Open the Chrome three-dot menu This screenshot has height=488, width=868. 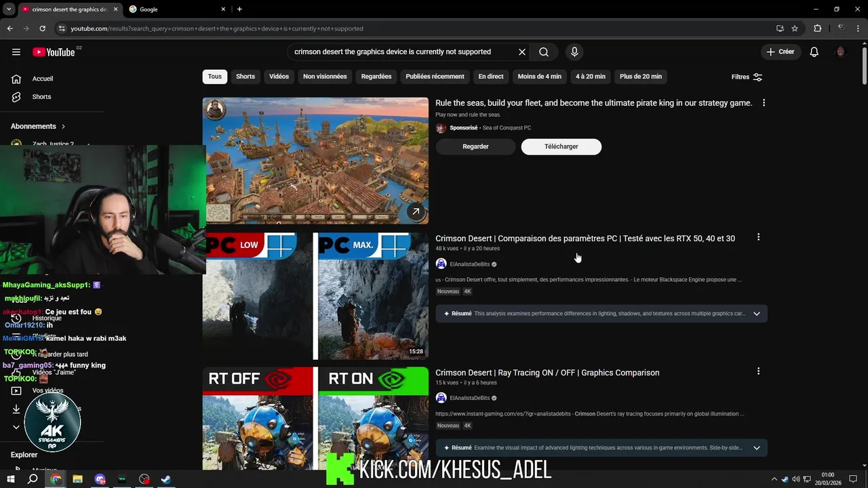(x=859, y=28)
